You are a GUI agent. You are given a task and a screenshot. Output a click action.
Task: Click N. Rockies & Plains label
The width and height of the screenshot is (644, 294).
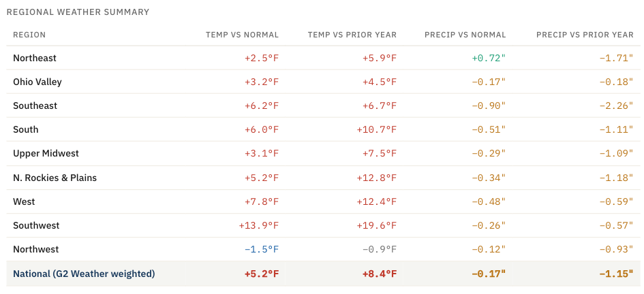(x=55, y=178)
